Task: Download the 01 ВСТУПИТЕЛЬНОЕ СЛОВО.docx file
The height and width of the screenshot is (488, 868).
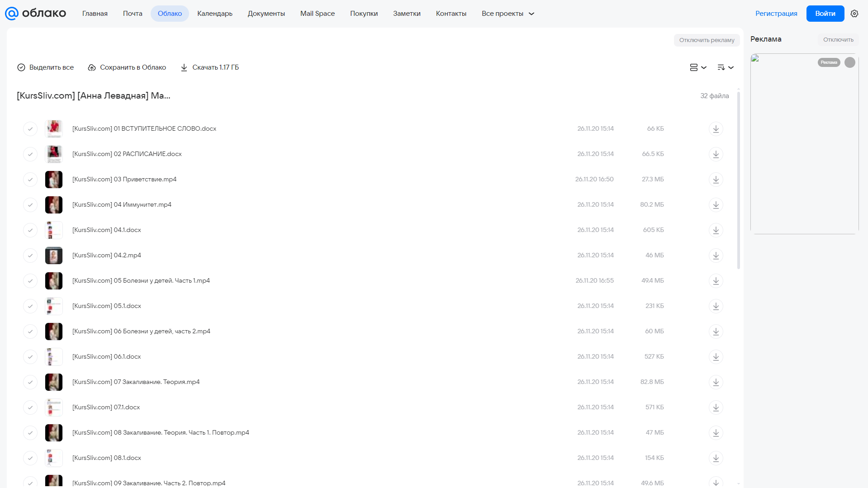Action: pos(716,129)
